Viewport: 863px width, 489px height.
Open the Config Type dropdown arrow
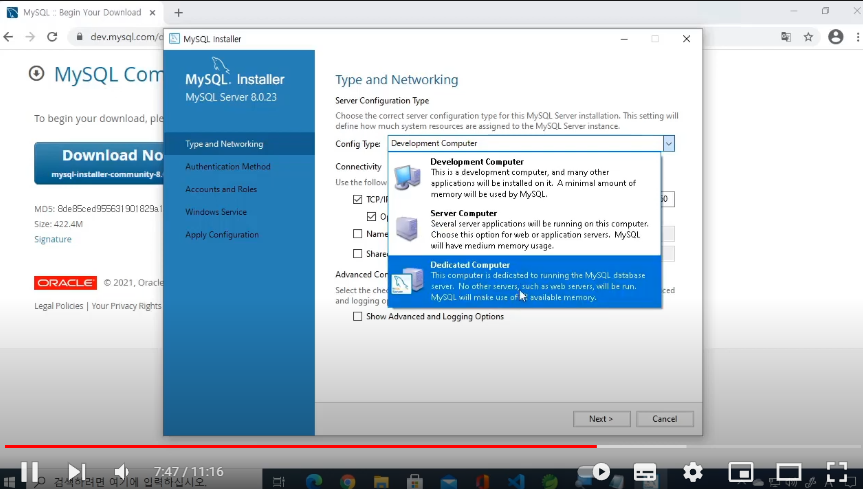click(668, 144)
